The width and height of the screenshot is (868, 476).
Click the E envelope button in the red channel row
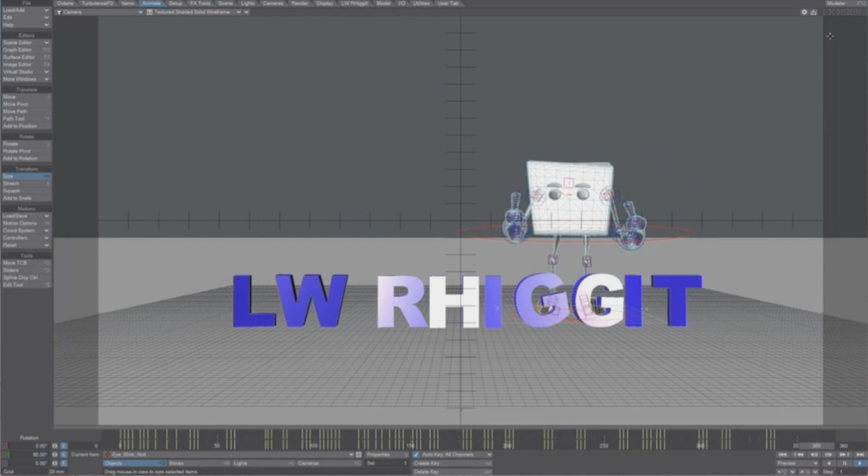point(64,446)
